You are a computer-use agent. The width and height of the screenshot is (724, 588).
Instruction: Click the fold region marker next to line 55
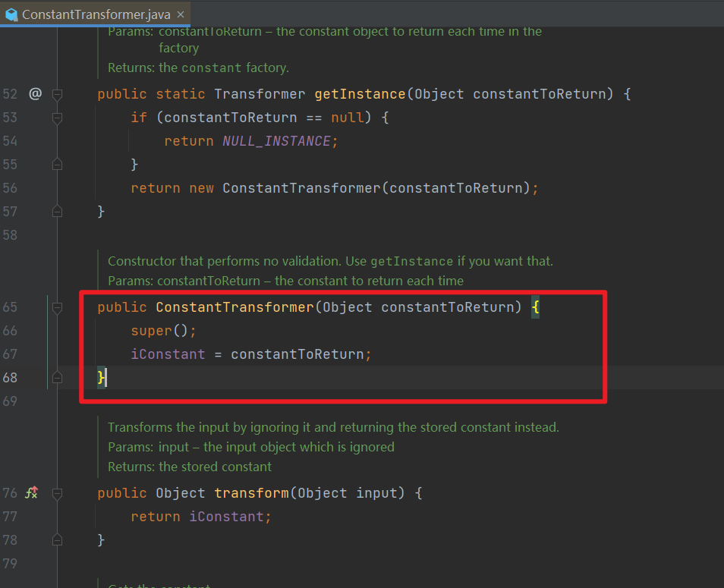(x=57, y=164)
